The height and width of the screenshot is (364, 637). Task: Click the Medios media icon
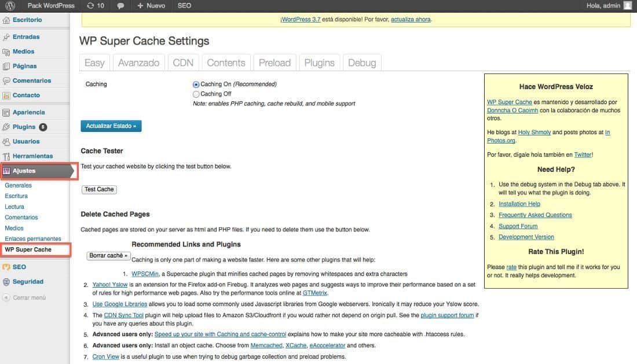[x=6, y=52]
